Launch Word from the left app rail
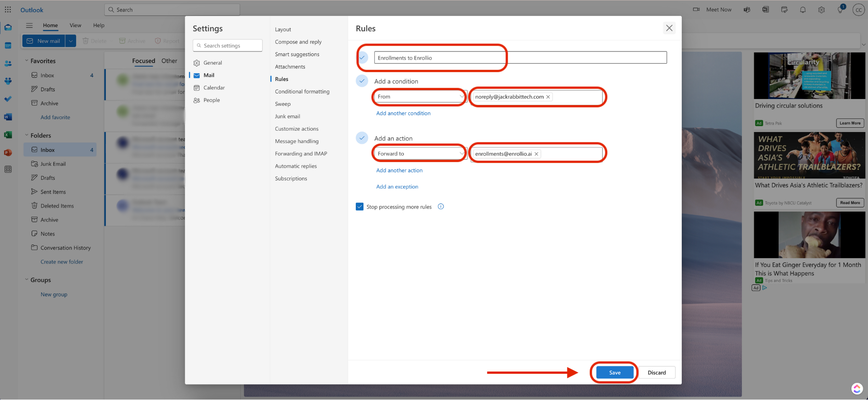868x400 pixels. point(8,117)
